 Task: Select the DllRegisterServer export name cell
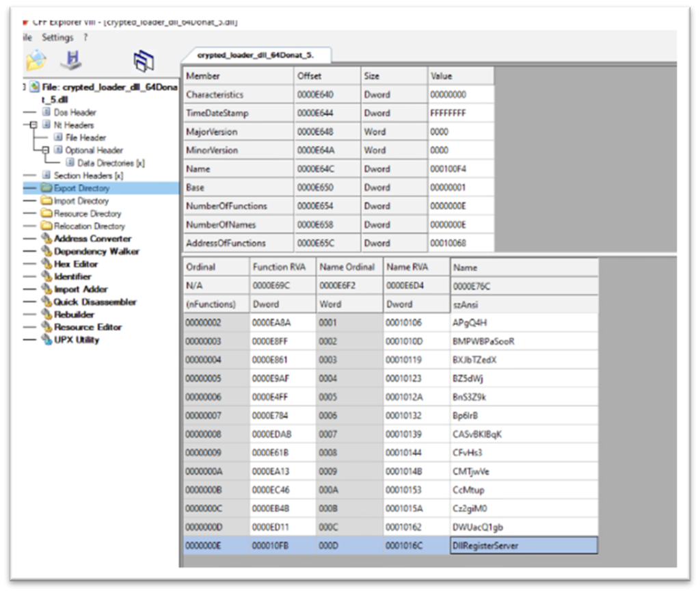tap(523, 546)
